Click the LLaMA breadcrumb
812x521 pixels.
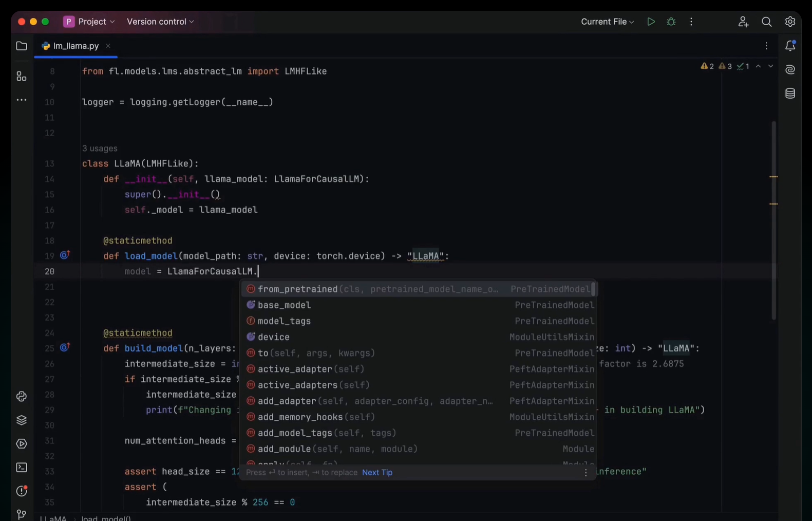pyautogui.click(x=53, y=518)
